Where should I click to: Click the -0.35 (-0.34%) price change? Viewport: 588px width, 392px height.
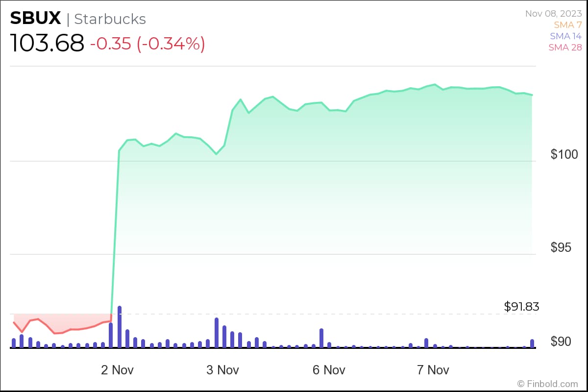click(x=147, y=44)
